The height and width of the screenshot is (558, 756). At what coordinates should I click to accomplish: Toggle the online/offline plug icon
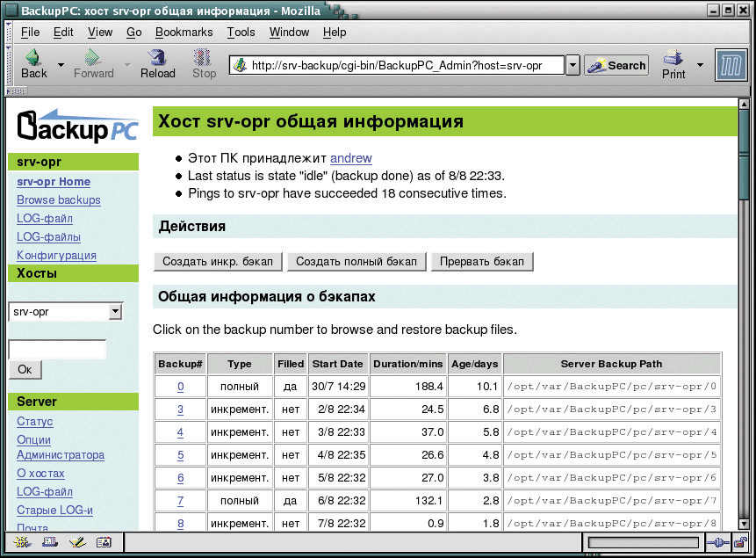coord(717,542)
